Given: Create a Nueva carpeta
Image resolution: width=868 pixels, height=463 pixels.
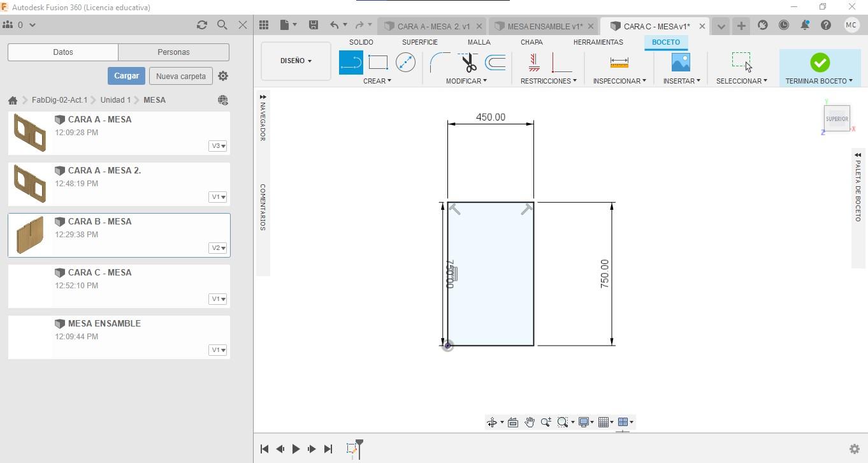Looking at the screenshot, I should click(x=181, y=76).
